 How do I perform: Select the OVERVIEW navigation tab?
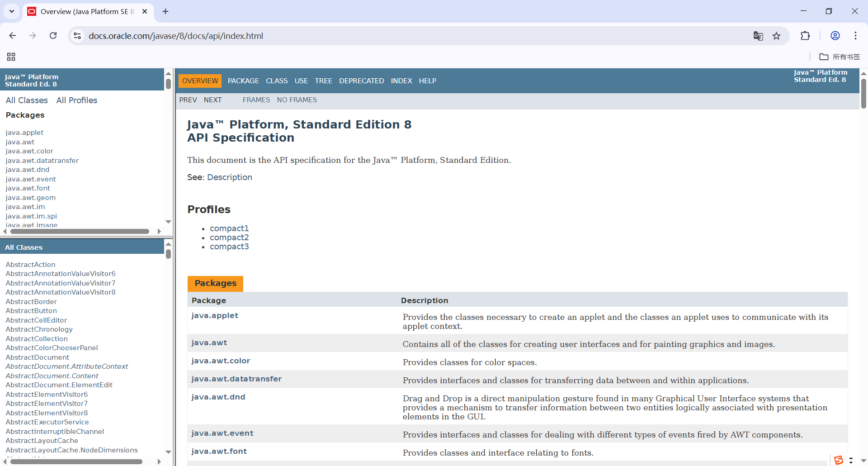[200, 81]
